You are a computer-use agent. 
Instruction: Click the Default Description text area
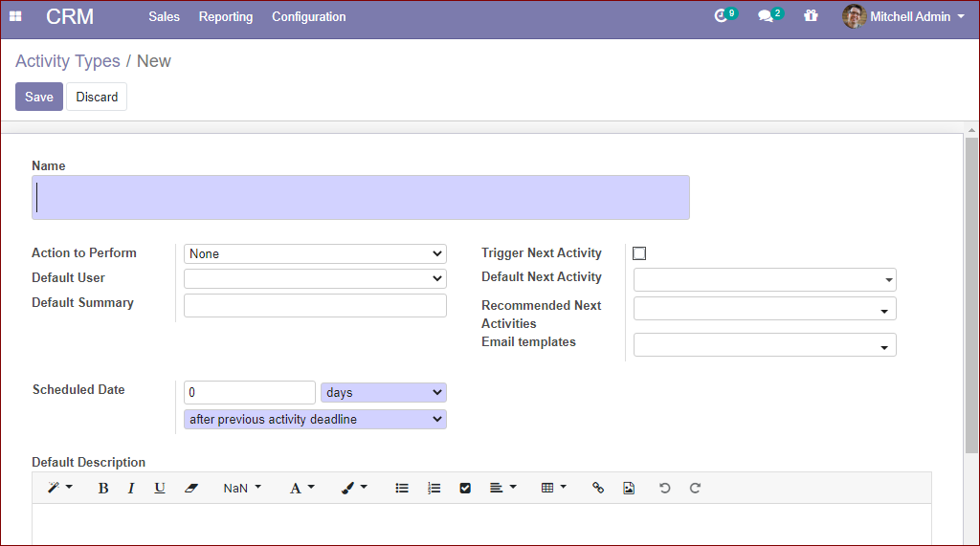[481, 524]
